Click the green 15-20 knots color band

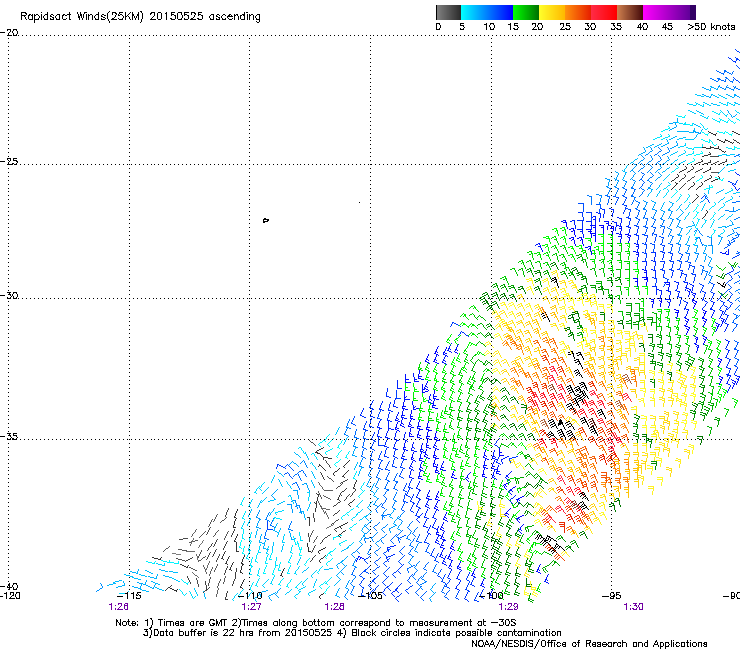(526, 12)
